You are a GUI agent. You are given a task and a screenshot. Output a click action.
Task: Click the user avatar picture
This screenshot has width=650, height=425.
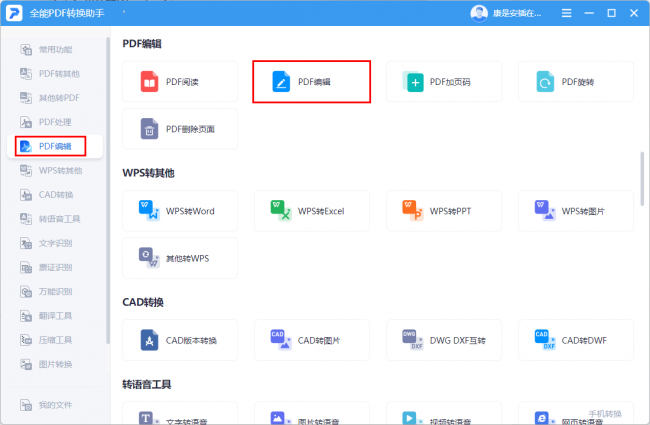479,13
